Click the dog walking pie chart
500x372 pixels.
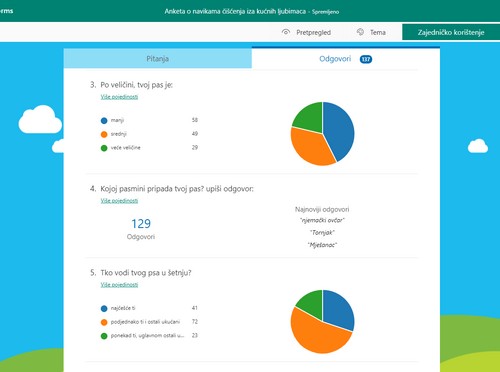point(322,322)
